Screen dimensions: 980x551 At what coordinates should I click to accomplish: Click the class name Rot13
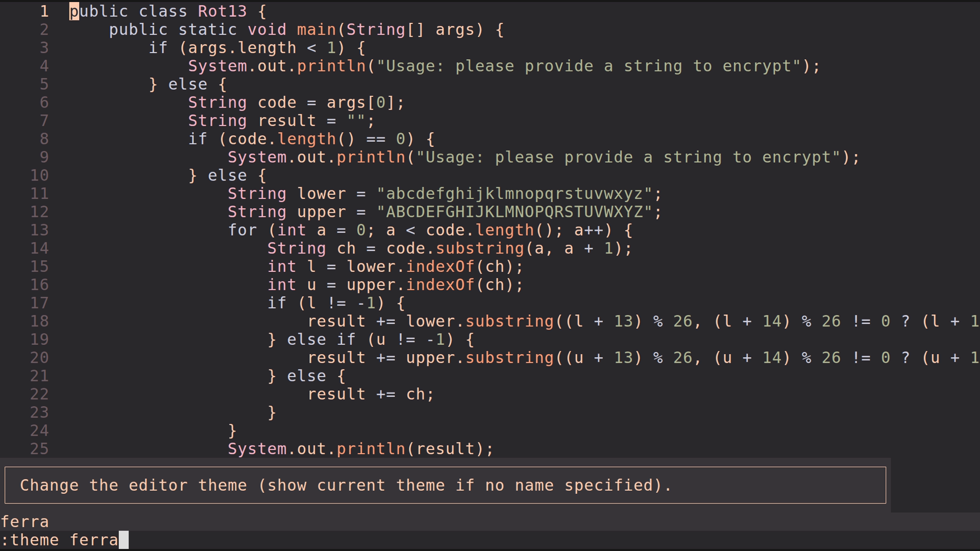tap(222, 11)
